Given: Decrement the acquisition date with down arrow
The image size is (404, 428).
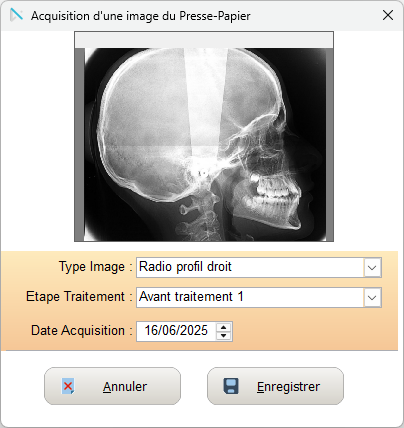Looking at the screenshot, I should [223, 335].
